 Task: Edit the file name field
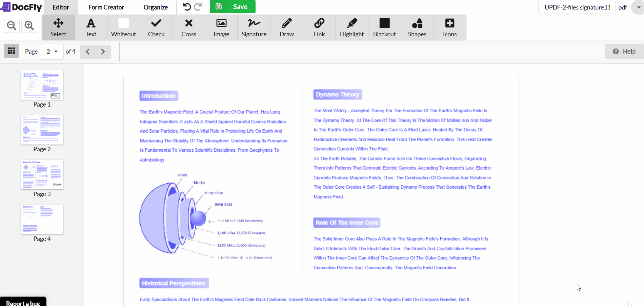click(577, 7)
